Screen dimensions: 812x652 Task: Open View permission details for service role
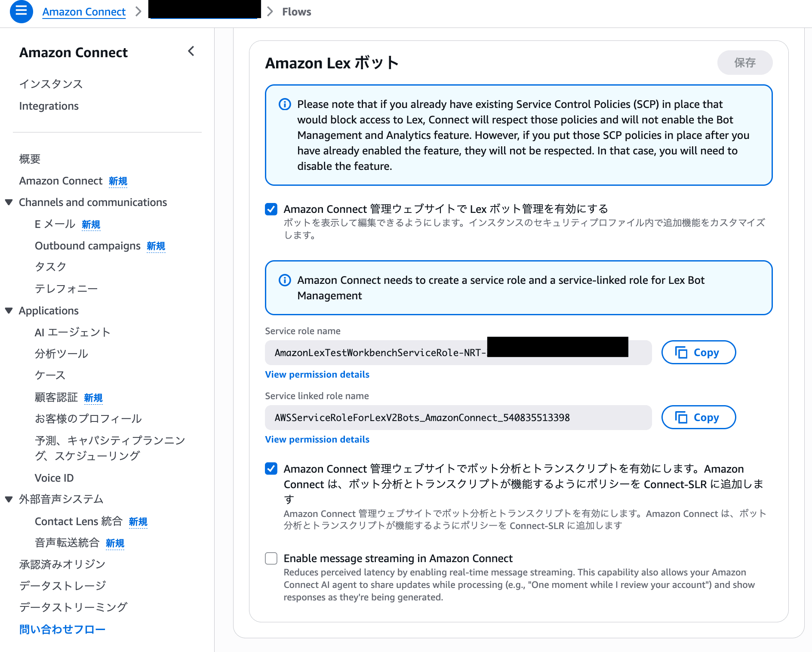tap(317, 374)
